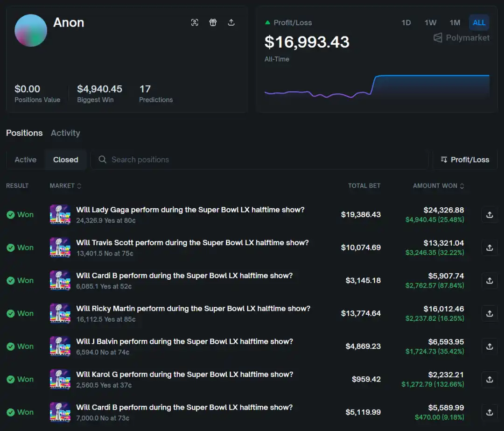This screenshot has width=504, height=431.
Task: Switch chart to 1W range
Action: (430, 22)
